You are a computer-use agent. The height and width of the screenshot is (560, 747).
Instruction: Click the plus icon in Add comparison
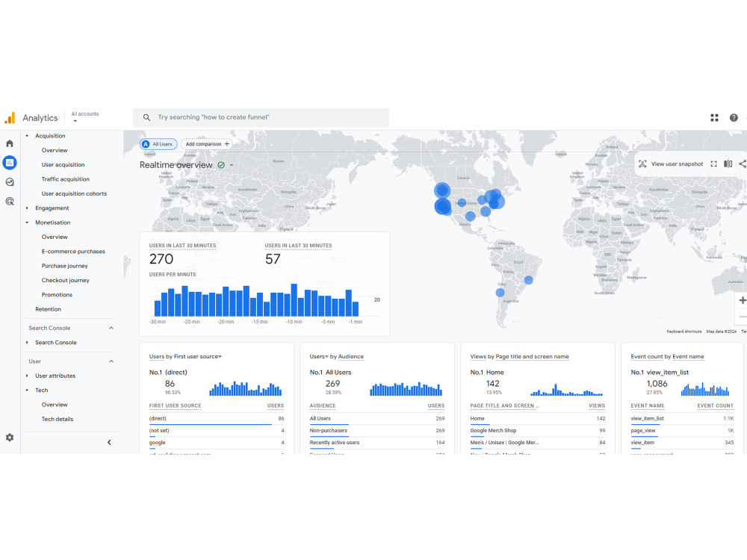click(x=227, y=144)
